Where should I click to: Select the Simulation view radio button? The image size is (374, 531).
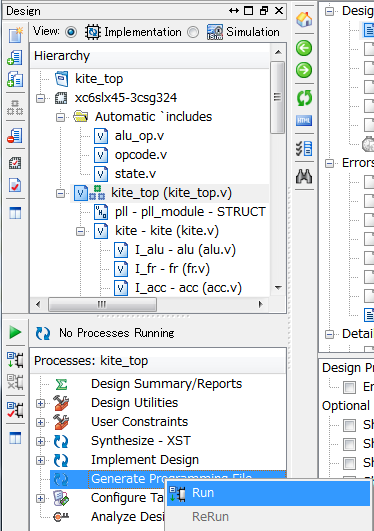click(193, 32)
